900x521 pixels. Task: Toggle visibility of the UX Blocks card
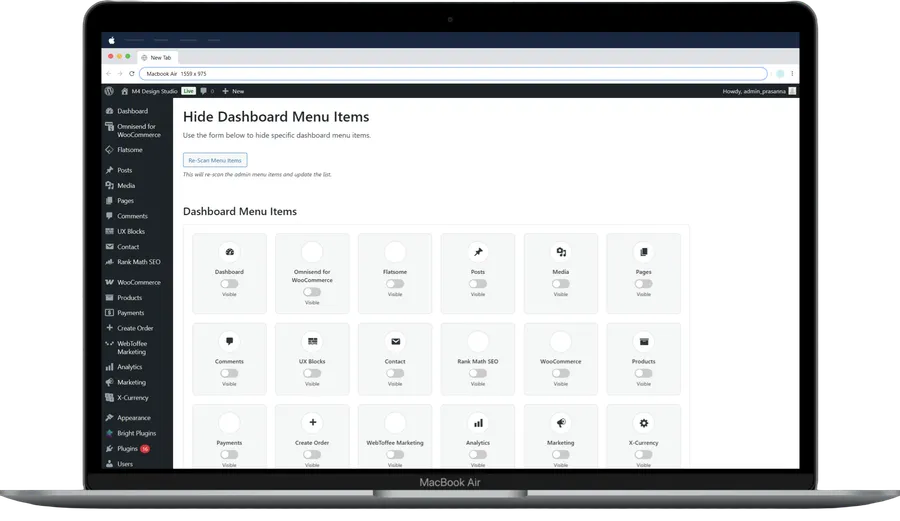point(312,373)
